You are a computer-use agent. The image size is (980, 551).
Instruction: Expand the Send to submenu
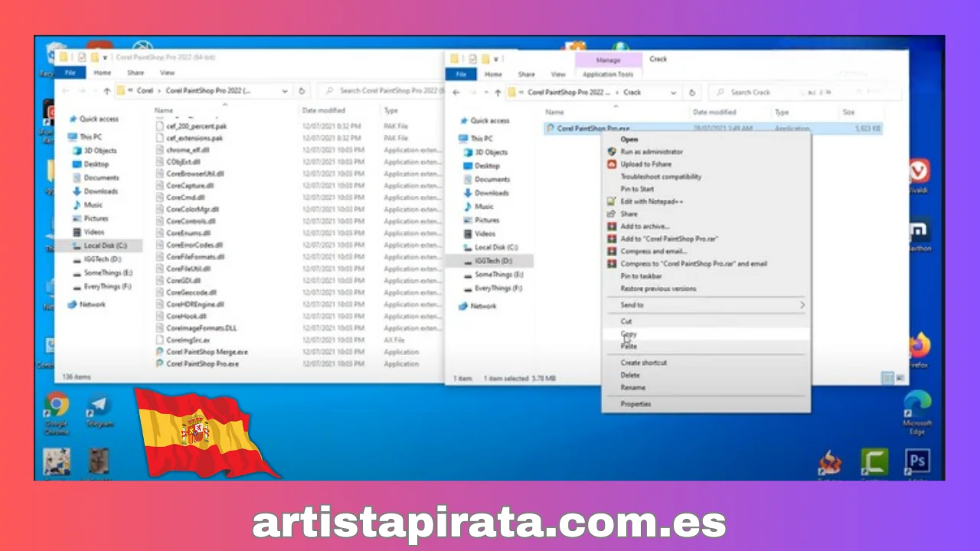coord(705,305)
